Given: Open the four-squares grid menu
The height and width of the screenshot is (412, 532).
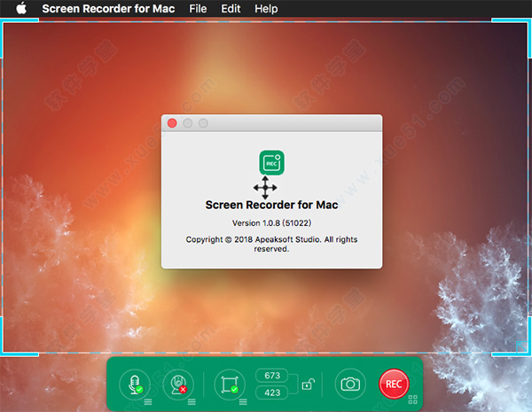Looking at the screenshot, I should (412, 400).
